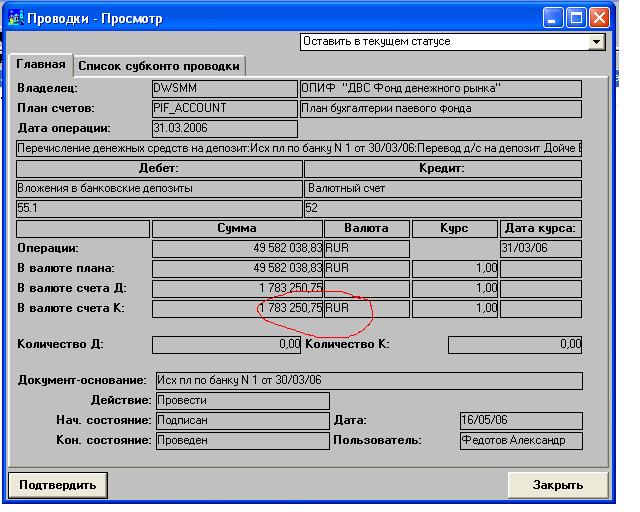Click the Операции sum 49 582 038,83
This screenshot has width=640, height=512.
237,249
